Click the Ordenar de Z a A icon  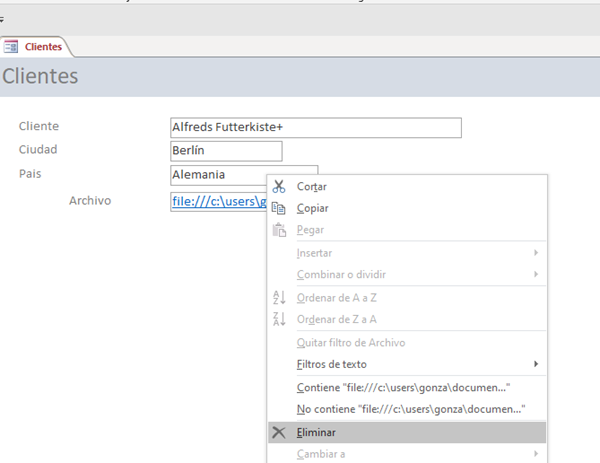tap(279, 319)
